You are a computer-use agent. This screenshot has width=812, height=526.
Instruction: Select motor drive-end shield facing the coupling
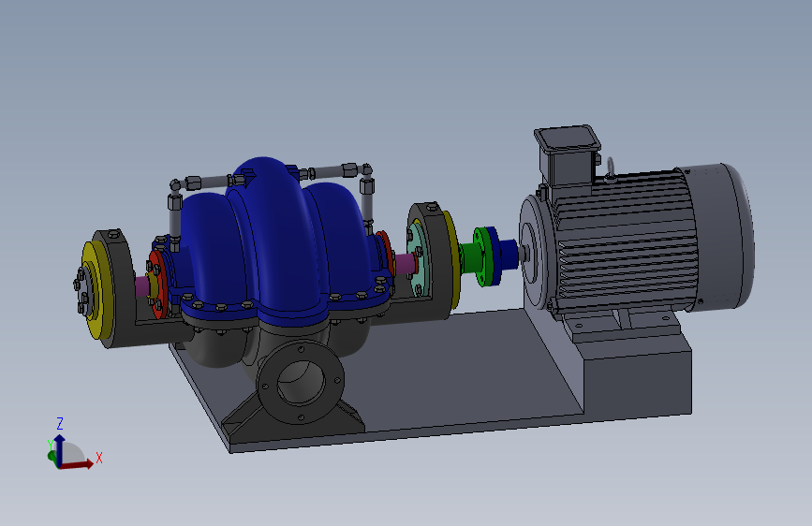536,253
